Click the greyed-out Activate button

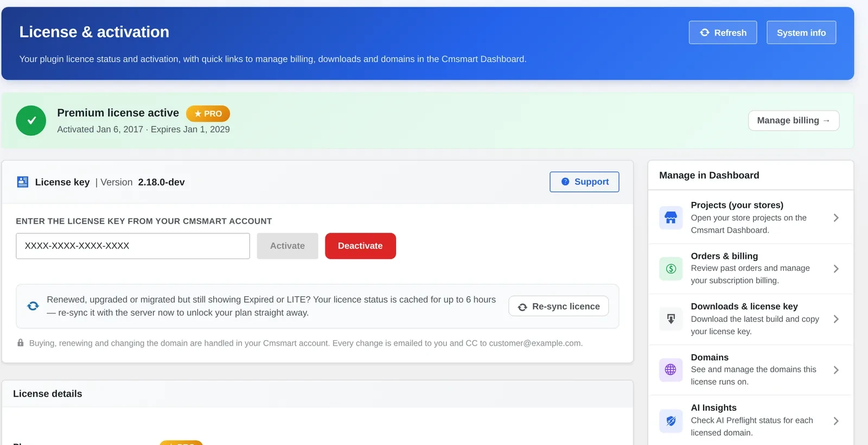point(288,246)
